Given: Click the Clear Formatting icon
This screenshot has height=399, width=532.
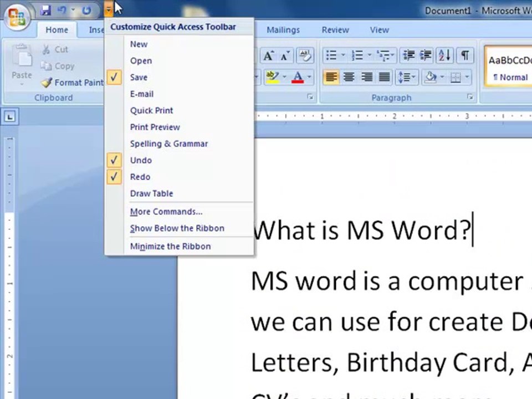Looking at the screenshot, I should pos(305,55).
